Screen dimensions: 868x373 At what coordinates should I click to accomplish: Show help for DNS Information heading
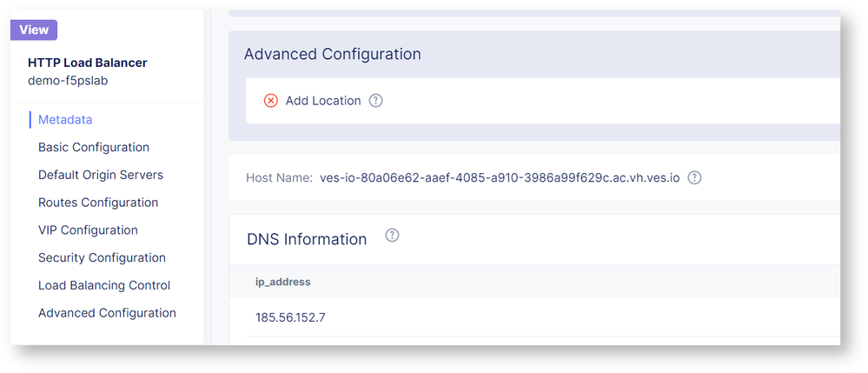[x=392, y=236]
